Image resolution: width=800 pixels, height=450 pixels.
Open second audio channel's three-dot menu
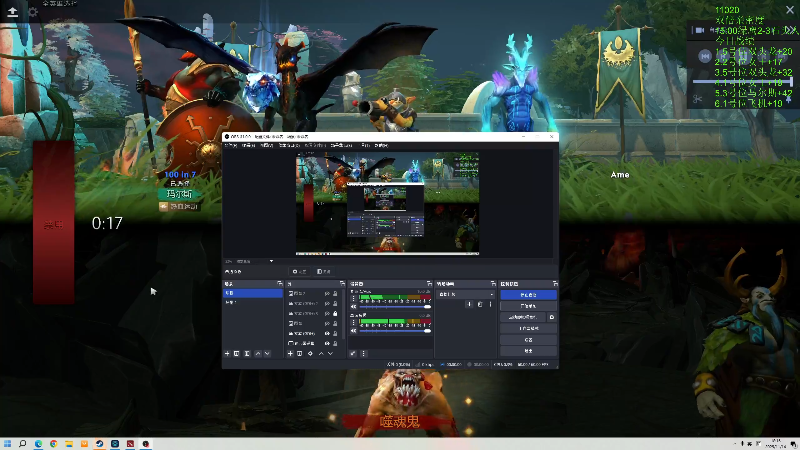click(x=354, y=322)
